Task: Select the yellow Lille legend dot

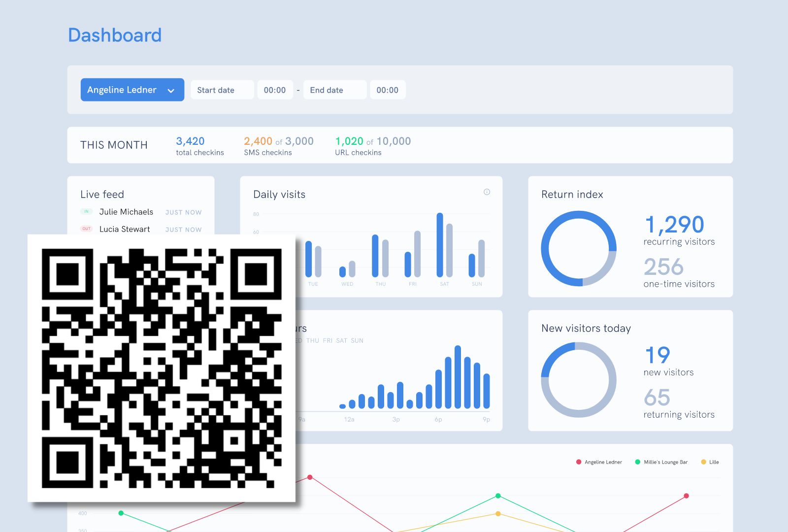Action: [x=702, y=462]
